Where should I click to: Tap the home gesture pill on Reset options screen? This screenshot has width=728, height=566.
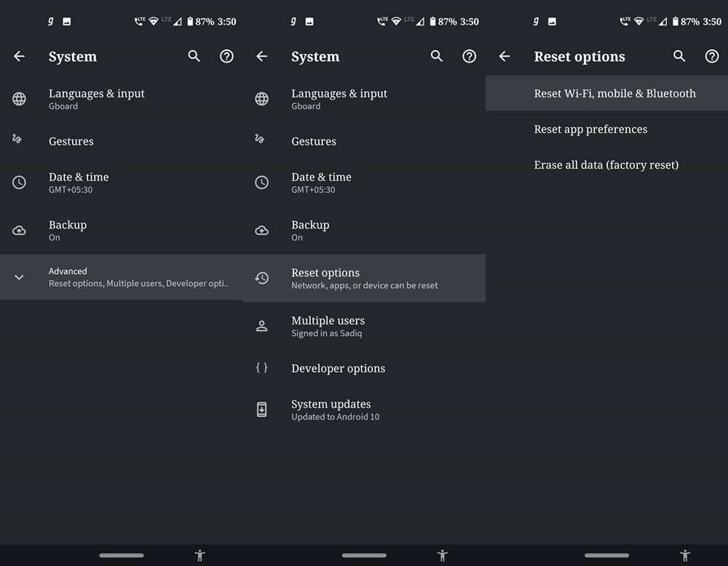pos(607,555)
